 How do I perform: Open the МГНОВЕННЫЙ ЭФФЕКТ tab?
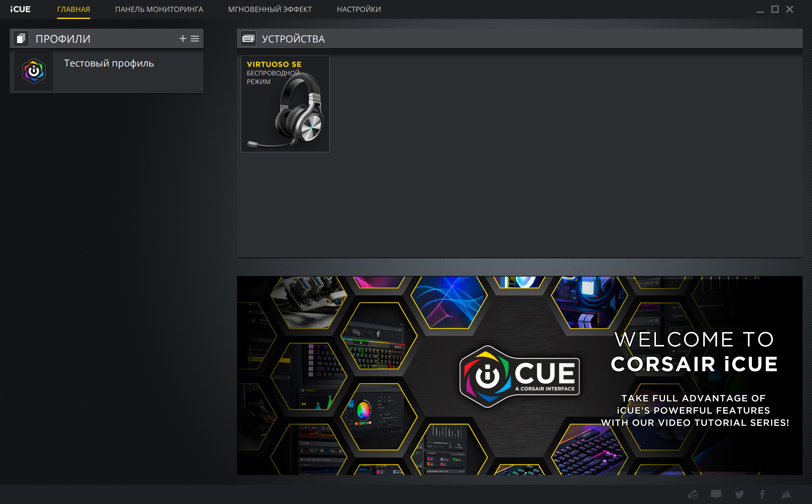(x=270, y=9)
